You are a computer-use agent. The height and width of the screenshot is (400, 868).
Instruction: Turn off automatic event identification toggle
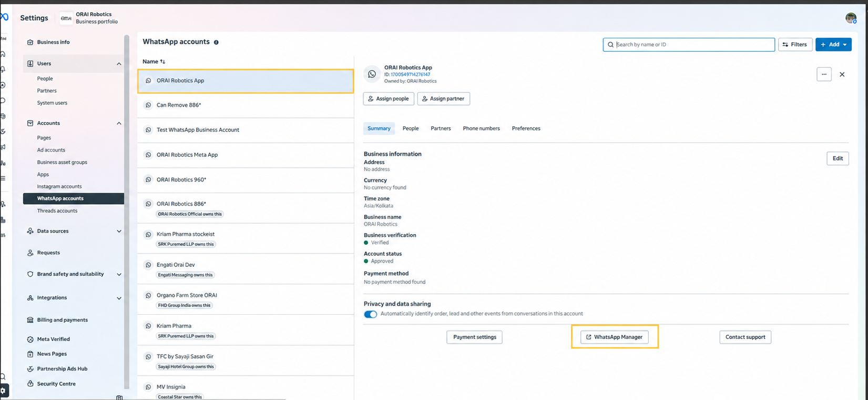pos(371,314)
